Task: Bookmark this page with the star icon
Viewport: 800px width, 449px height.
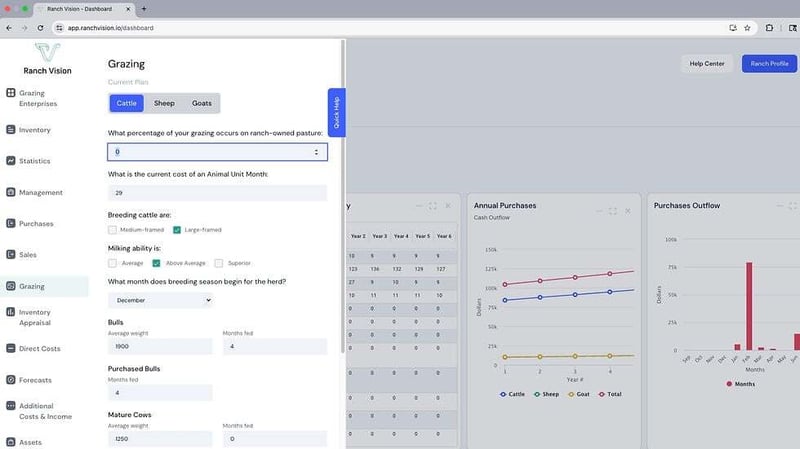Action: (x=747, y=27)
